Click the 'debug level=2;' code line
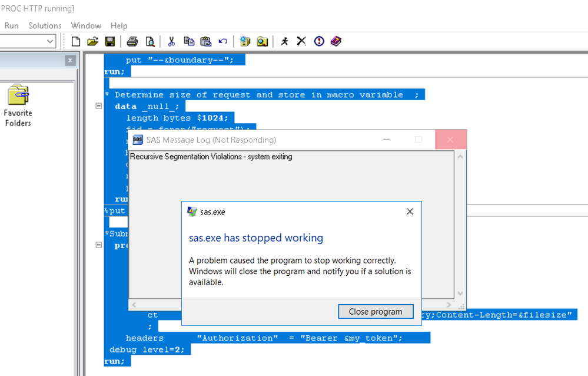588x376 pixels. pyautogui.click(x=147, y=349)
